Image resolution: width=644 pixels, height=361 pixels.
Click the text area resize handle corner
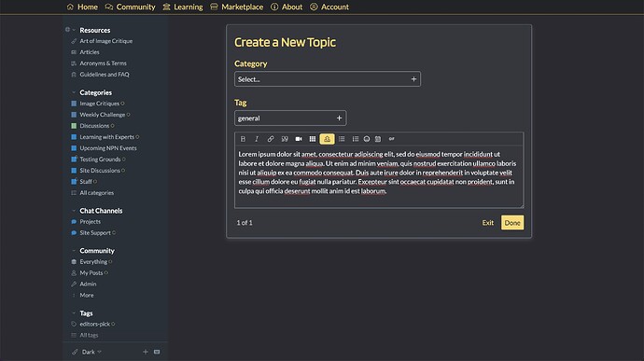522,206
